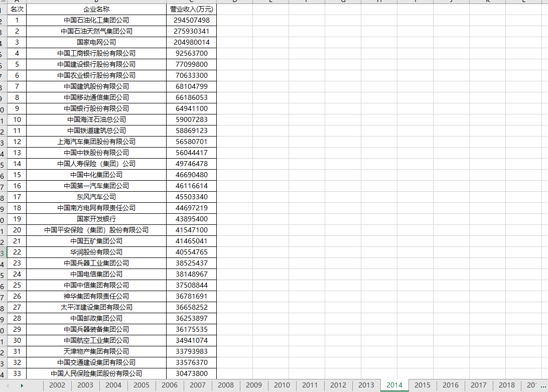The height and width of the screenshot is (392, 548).
Task: Open the 2013 sheet tab
Action: click(366, 385)
